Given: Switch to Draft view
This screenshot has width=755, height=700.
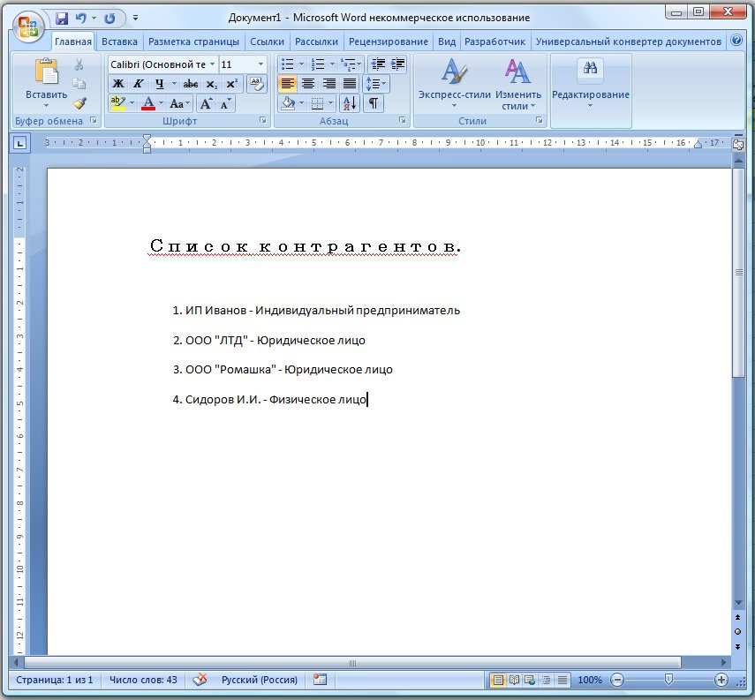Looking at the screenshot, I should point(562,680).
